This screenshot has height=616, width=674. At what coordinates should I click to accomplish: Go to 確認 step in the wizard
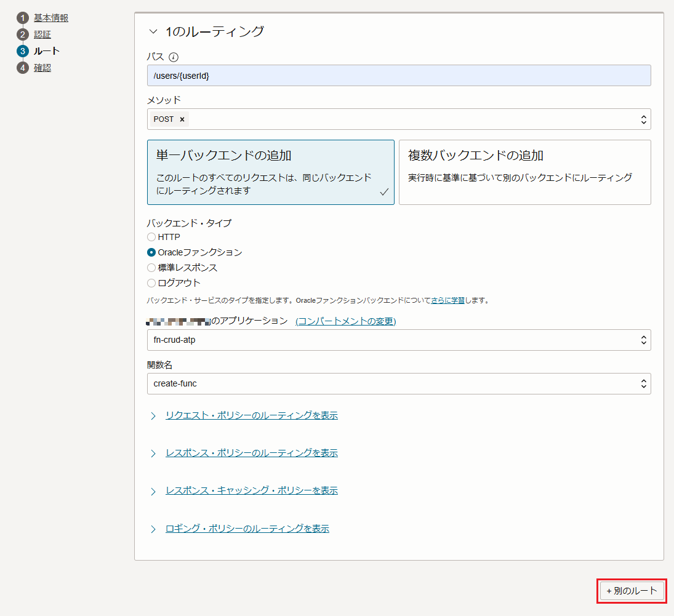[42, 68]
